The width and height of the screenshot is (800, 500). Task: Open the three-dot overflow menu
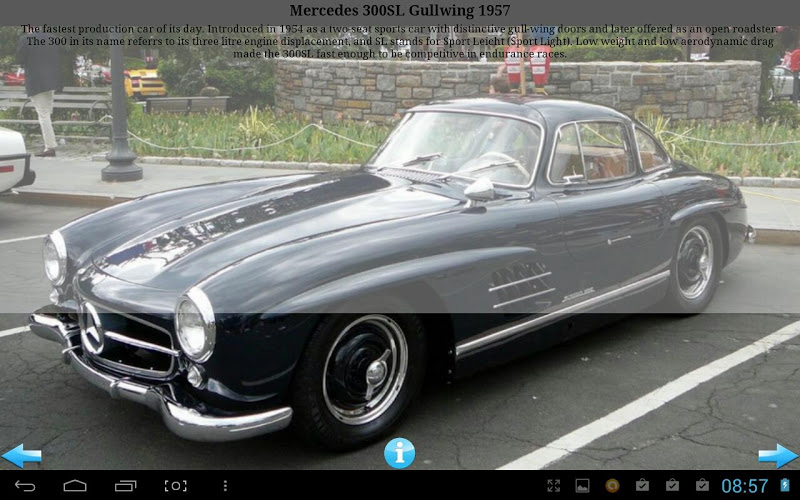(225, 486)
